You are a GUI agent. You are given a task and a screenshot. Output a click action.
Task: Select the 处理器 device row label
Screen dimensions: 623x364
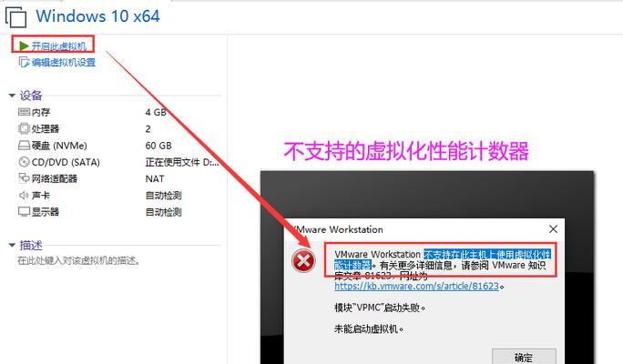[x=46, y=128]
